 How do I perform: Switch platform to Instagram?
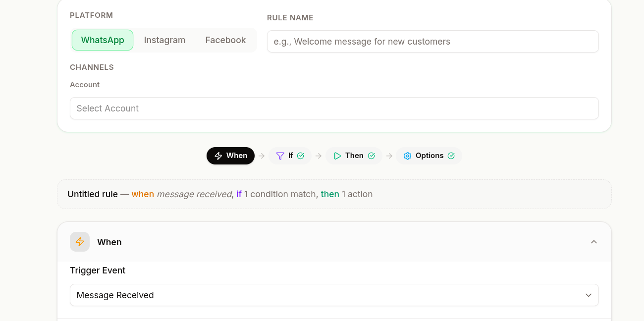(164, 40)
